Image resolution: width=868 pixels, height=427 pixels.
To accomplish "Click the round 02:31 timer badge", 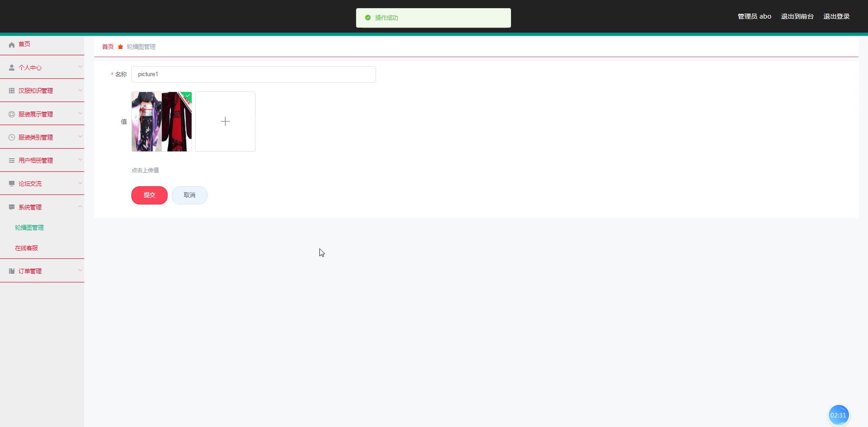I will click(x=839, y=415).
